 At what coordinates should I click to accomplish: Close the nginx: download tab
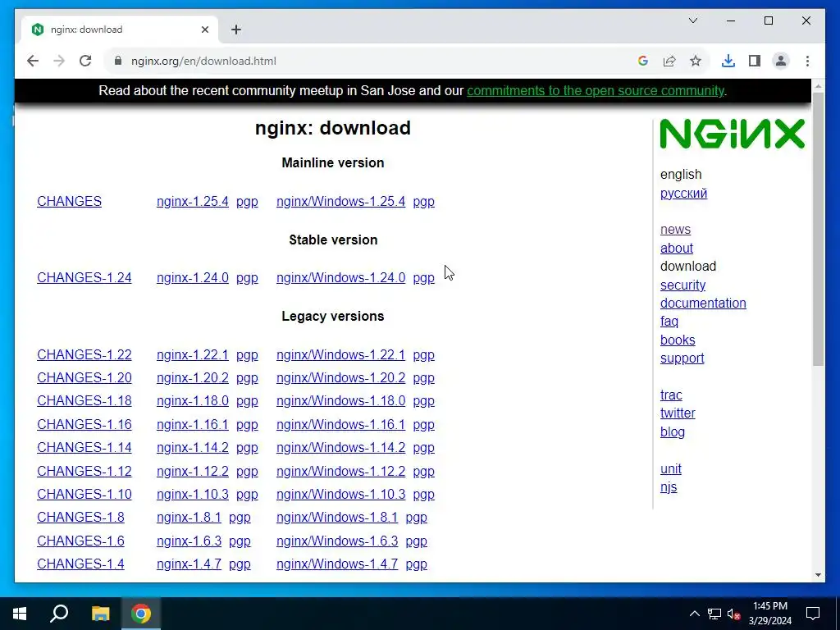(x=204, y=30)
